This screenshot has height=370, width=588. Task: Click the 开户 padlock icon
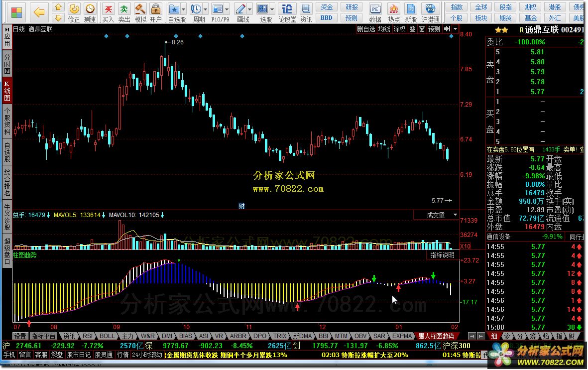[x=155, y=9]
